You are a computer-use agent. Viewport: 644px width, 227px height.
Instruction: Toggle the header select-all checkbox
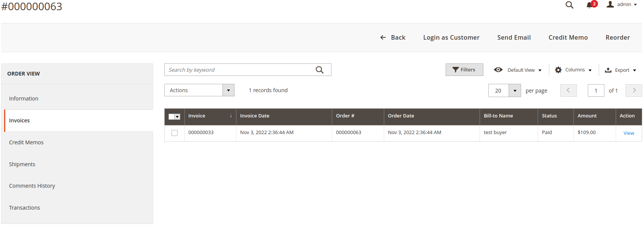coord(172,117)
